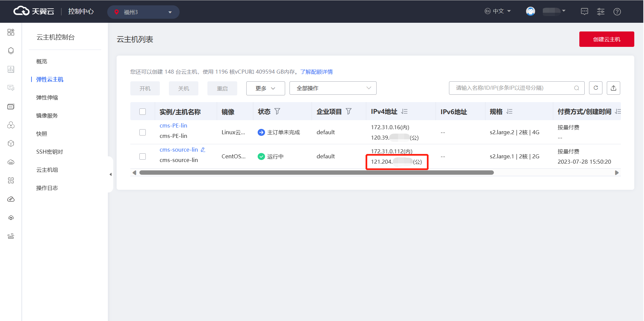644x321 pixels.
Task: Open the help question mark icon
Action: pyautogui.click(x=617, y=12)
